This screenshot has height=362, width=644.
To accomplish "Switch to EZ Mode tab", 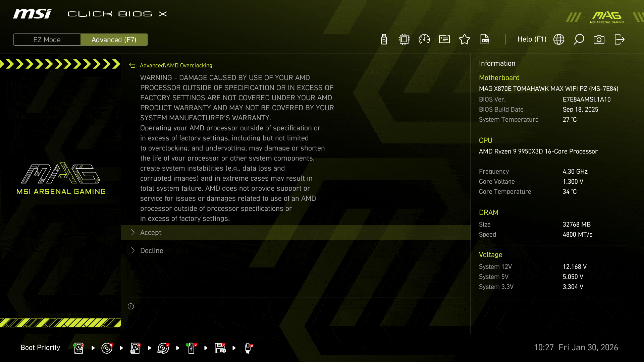I will pyautogui.click(x=47, y=40).
